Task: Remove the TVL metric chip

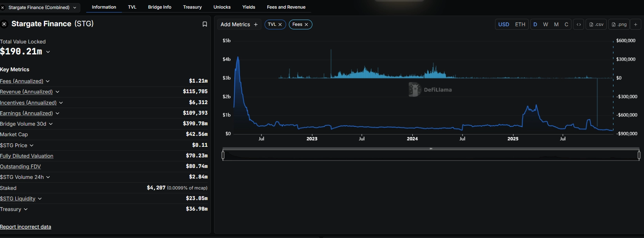Action: [x=280, y=25]
